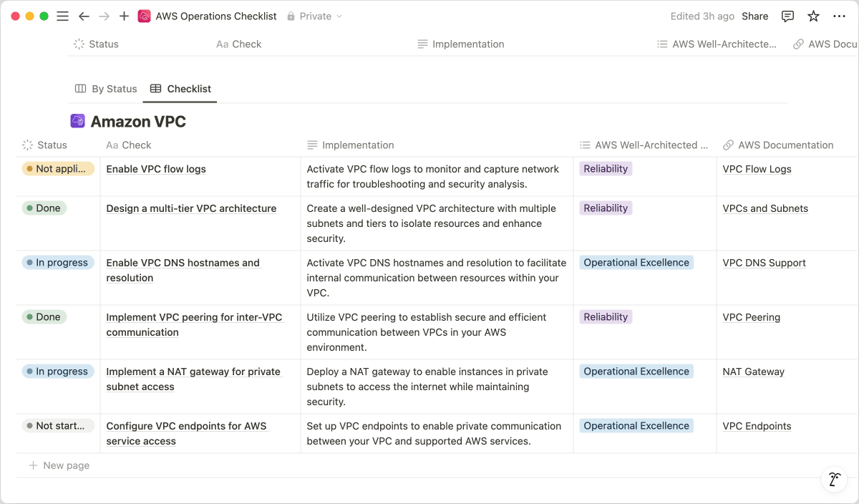
Task: Open the Private visibility dropdown
Action: click(x=314, y=16)
